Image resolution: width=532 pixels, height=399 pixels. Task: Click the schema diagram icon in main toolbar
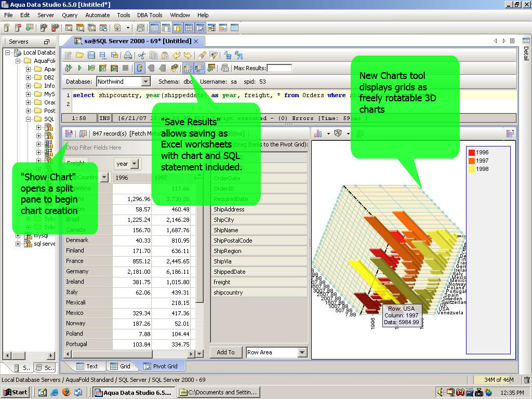pos(211,28)
